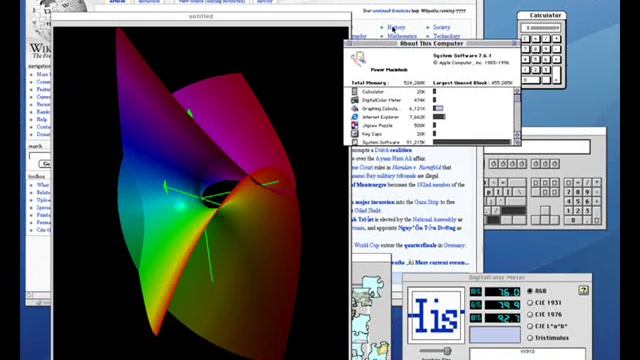This screenshot has height=360, width=640.
Task: Click the 3 key on Key Caps numeric keypad
Action: (x=587, y=211)
